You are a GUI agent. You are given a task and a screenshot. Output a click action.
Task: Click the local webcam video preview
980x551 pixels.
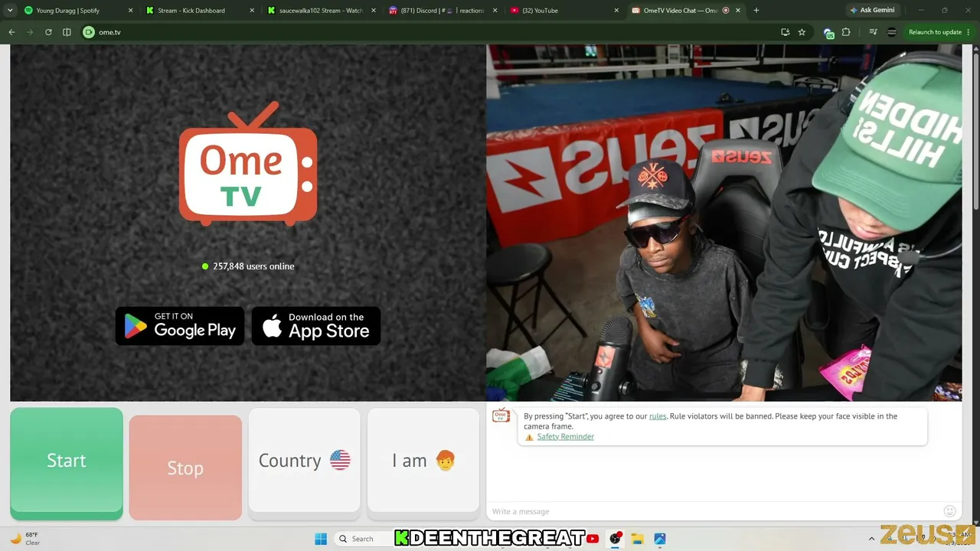724,223
